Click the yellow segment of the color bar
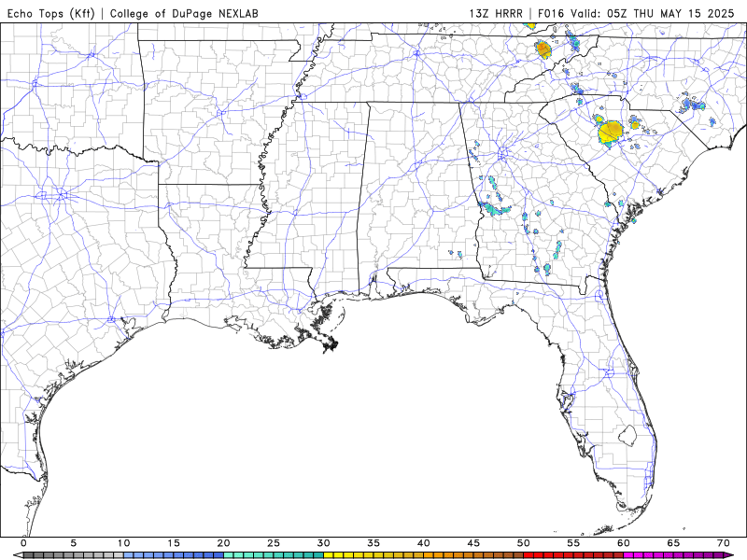 point(373,555)
